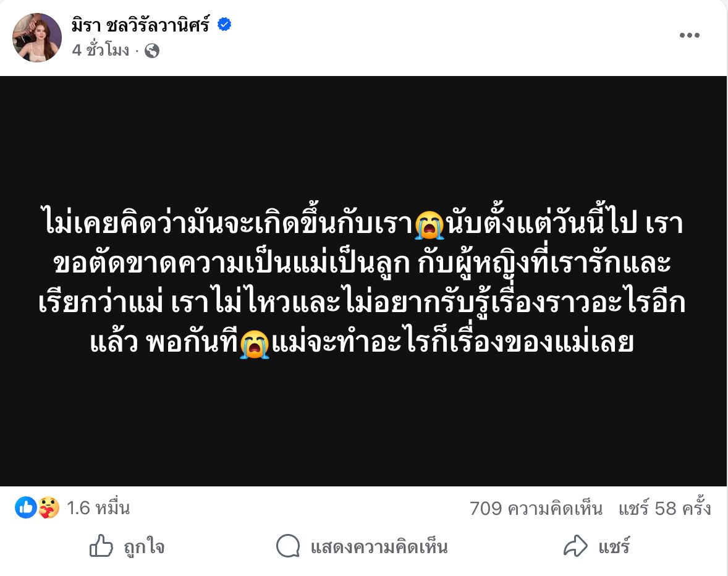
Task: Open profile name มิรา ชลวิรัลวานิศร์
Action: 140,25
